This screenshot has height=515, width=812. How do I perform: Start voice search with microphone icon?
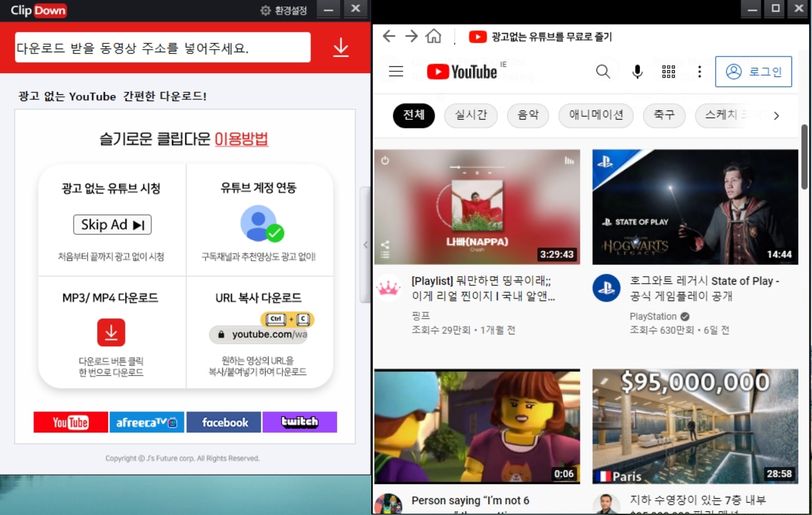[638, 72]
